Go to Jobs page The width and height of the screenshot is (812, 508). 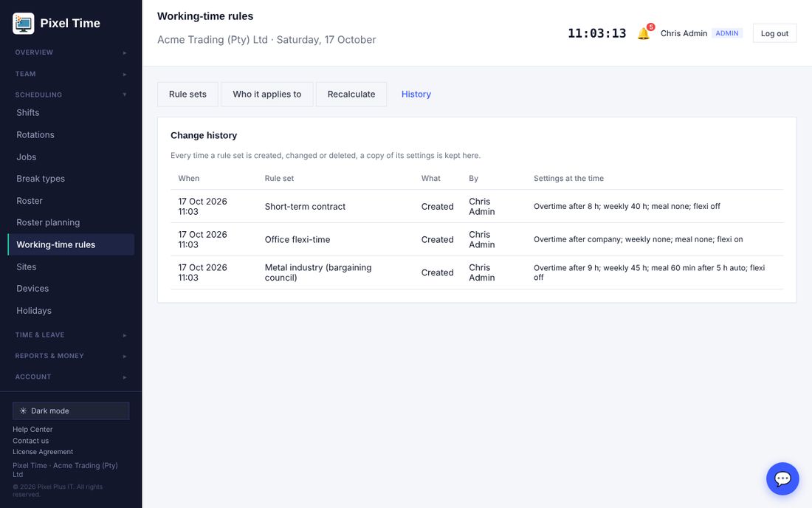tap(71, 157)
